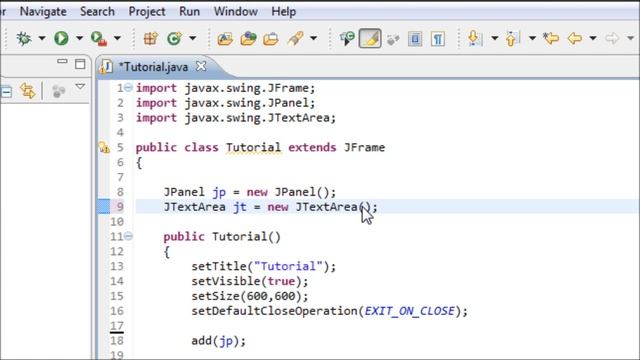Click the Search flashlight icon

296,38
